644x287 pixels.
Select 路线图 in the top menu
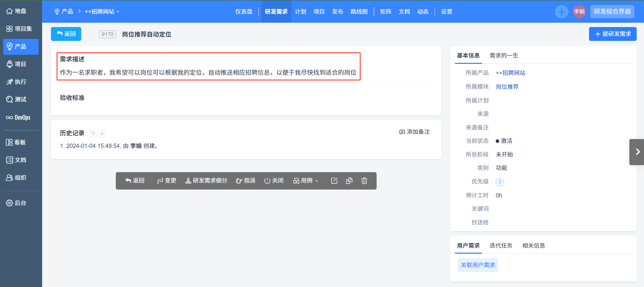coord(359,11)
